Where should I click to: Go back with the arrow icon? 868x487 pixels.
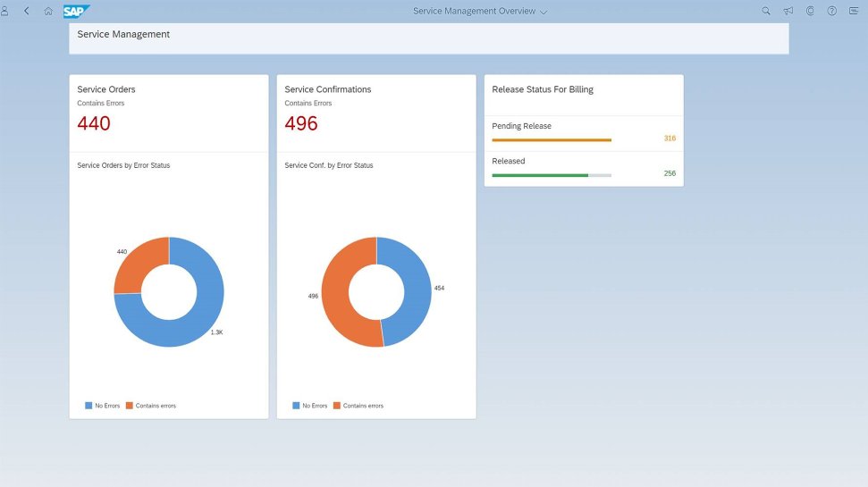click(26, 11)
